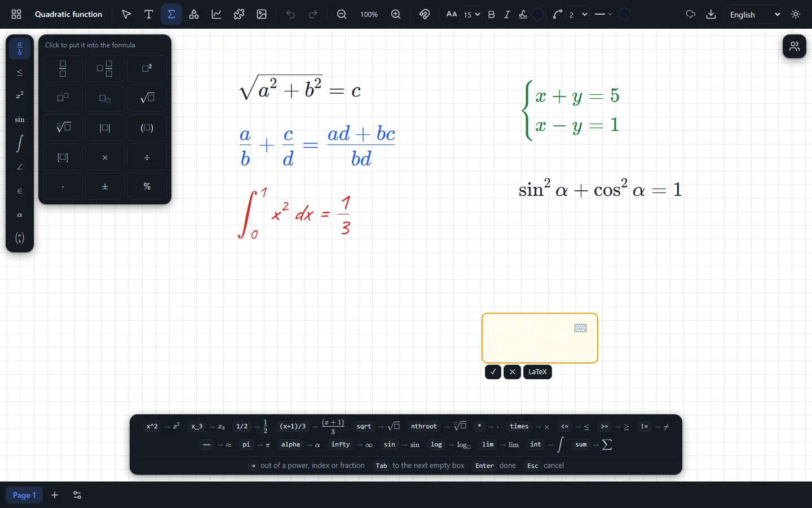
Task: Select the angle geometry category
Action: pyautogui.click(x=20, y=167)
